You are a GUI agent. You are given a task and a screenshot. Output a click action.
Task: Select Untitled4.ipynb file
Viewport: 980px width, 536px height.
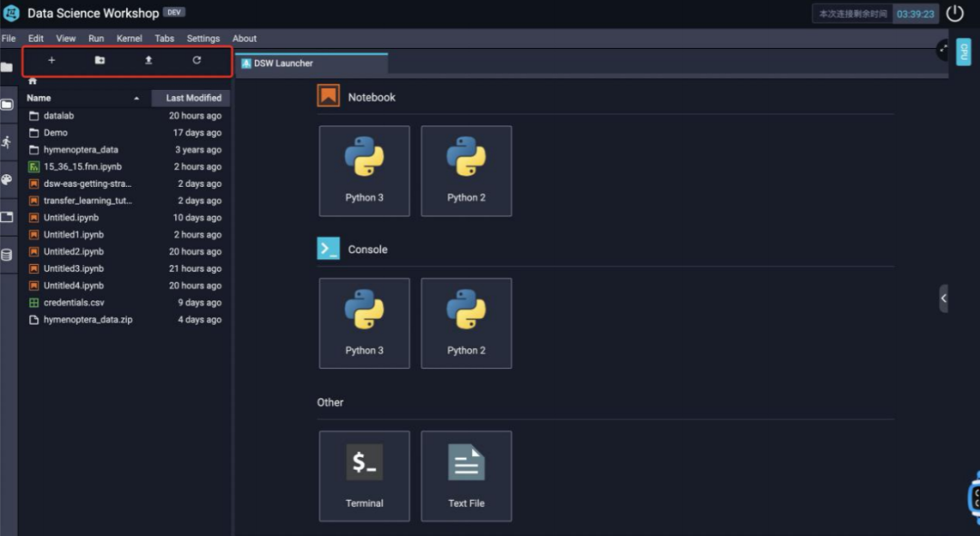pyautogui.click(x=125, y=286)
